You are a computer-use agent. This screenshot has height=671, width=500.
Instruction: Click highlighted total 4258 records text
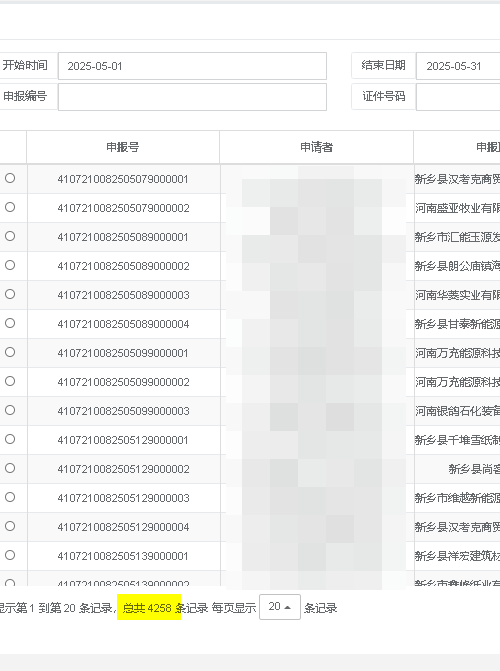pos(149,608)
